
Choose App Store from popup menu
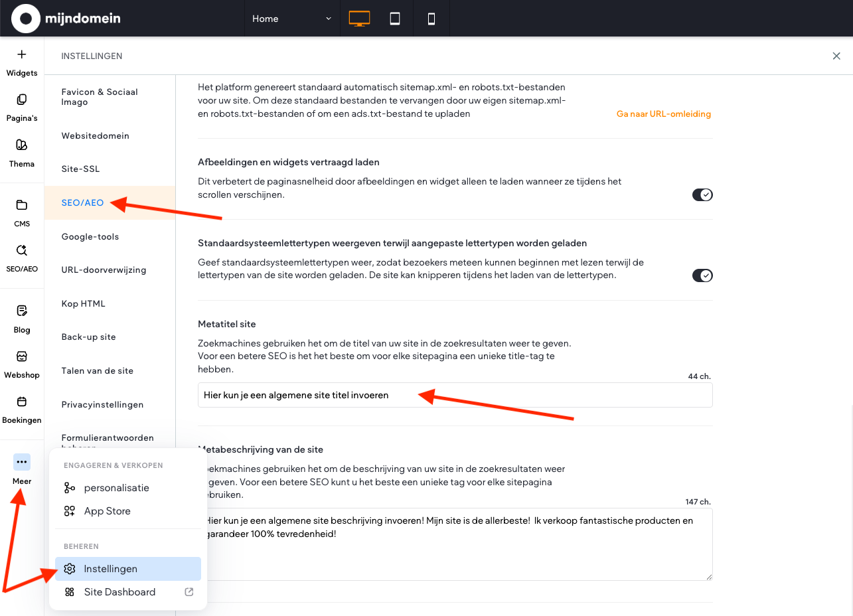click(x=107, y=511)
